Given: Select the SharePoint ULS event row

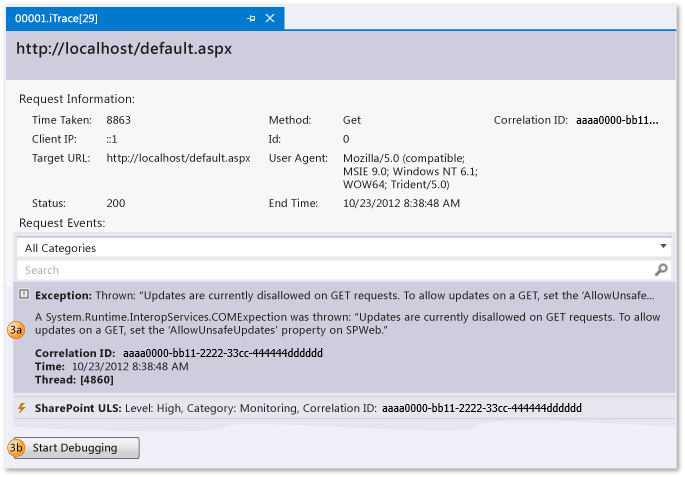Looking at the screenshot, I should (300, 408).
